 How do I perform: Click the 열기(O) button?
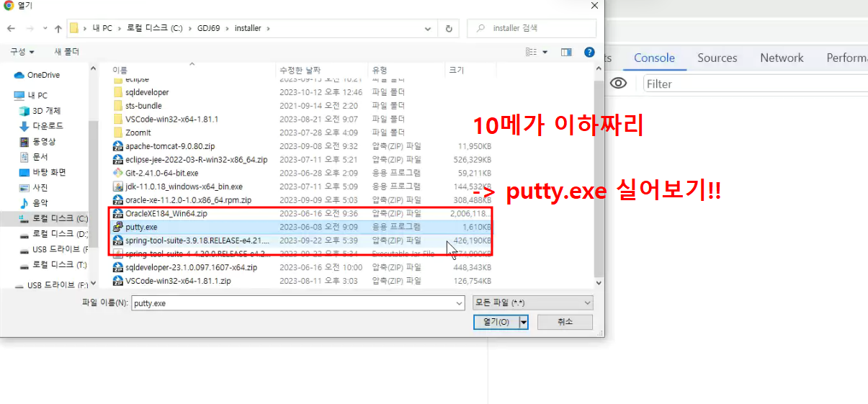coord(496,322)
